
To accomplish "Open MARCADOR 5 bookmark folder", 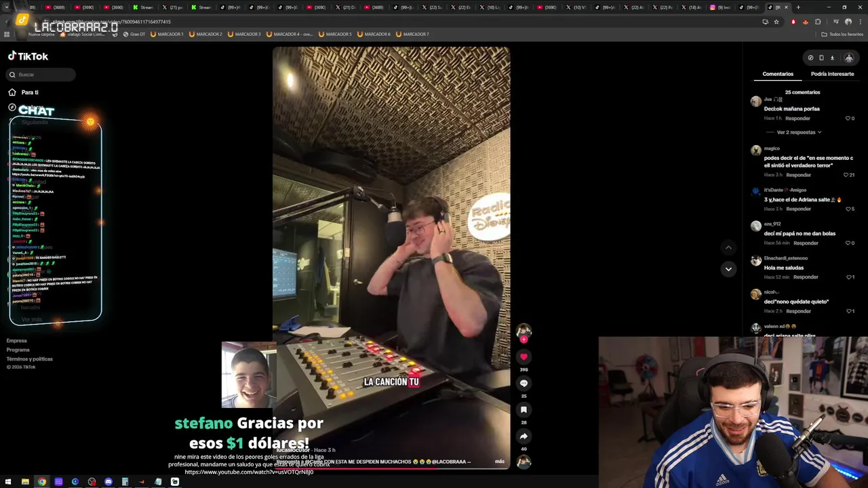I will click(x=335, y=34).
